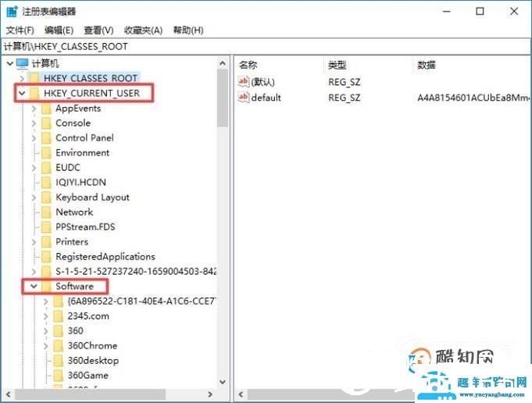Viewport: 532px width, 403px height.
Task: Click the Network folder icon
Action: [x=46, y=212]
